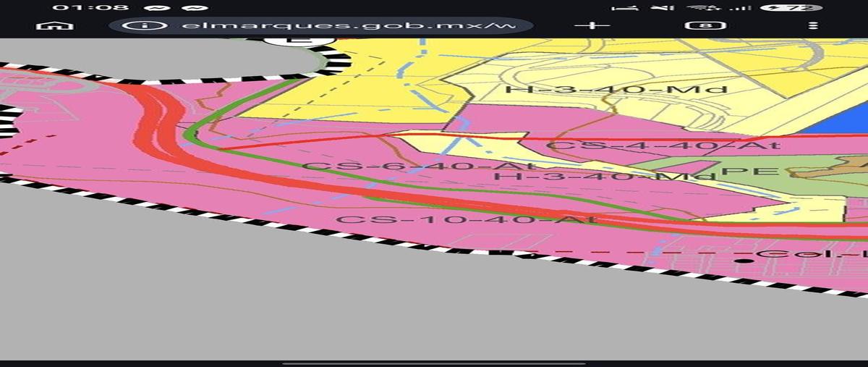The width and height of the screenshot is (868, 367).
Task: Tap the bottom navigation gesture bar
Action: point(434,363)
